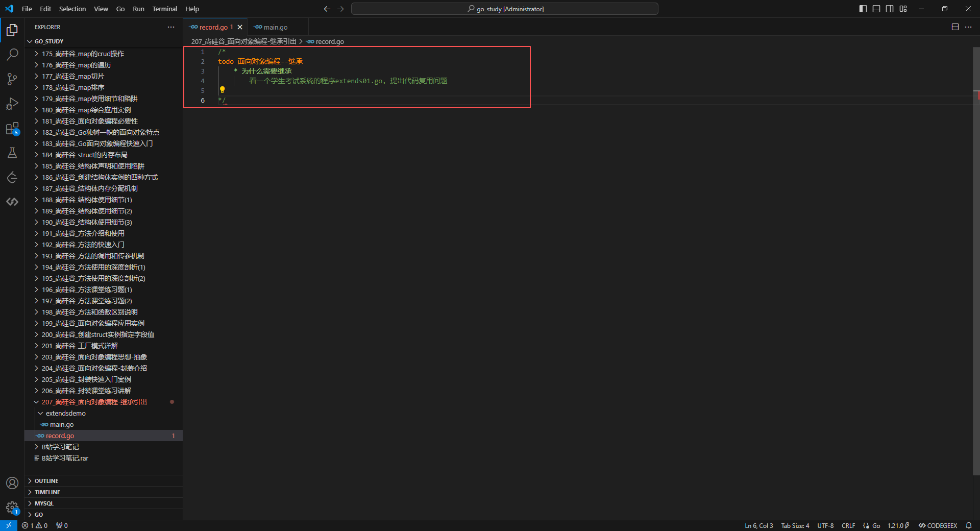Click the ports forwarded status indicator
This screenshot has height=531, width=980.
62,525
